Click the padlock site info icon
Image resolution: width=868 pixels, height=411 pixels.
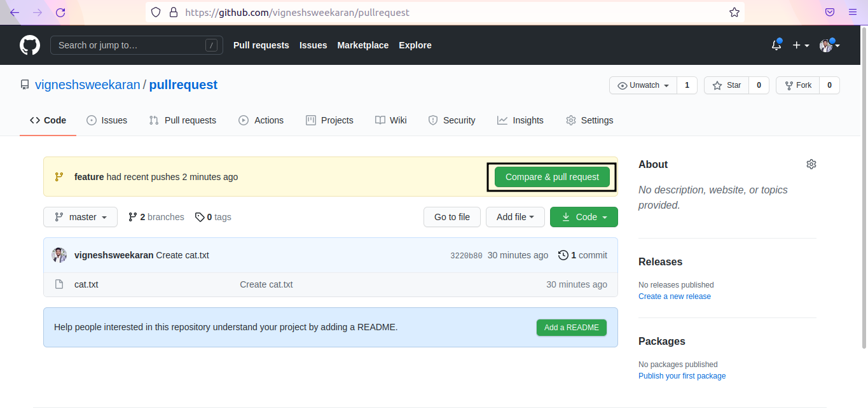173,12
